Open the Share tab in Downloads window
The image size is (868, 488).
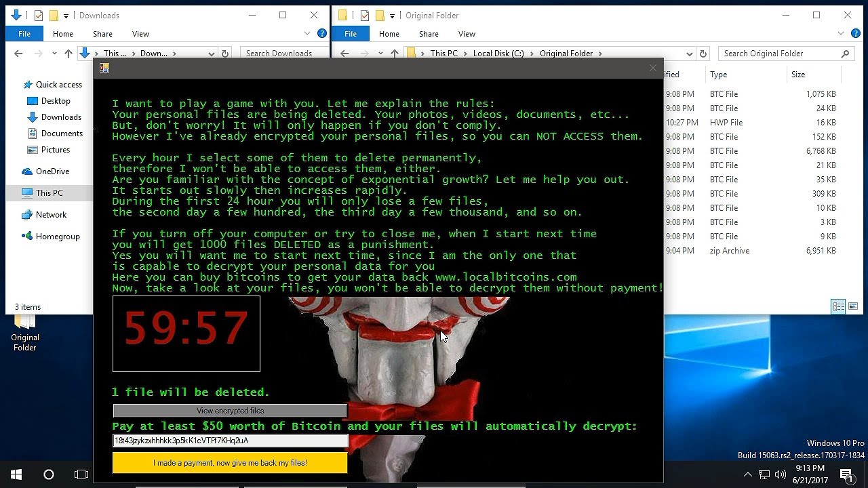(x=103, y=34)
